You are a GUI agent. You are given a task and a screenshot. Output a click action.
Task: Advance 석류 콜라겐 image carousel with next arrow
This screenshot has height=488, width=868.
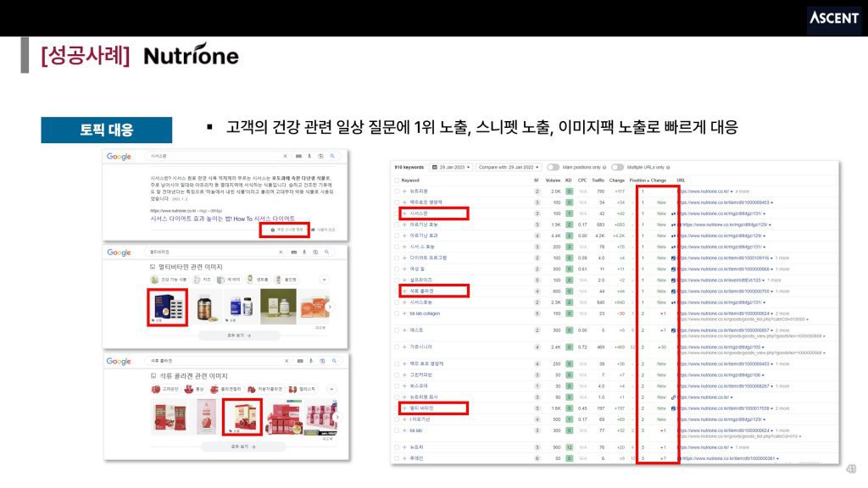[337, 417]
